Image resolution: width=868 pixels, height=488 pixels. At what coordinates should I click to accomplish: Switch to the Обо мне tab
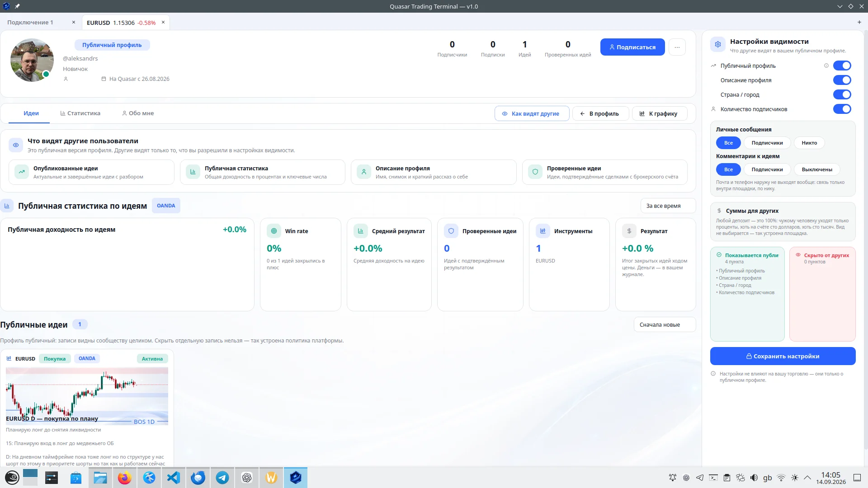point(138,113)
